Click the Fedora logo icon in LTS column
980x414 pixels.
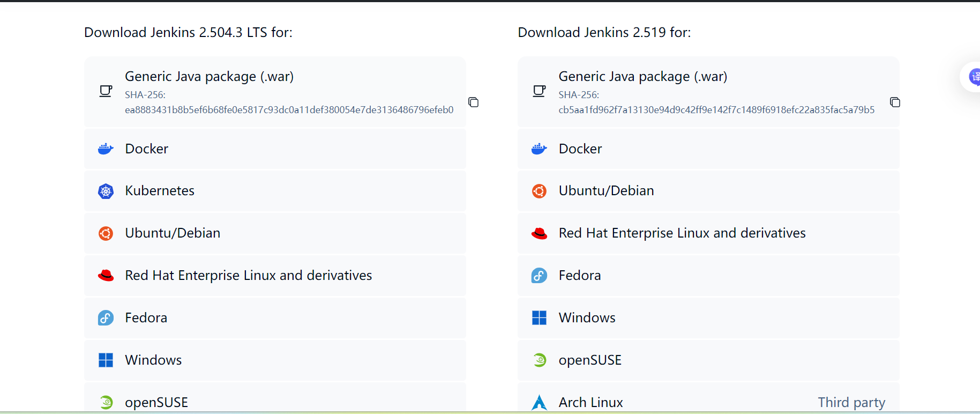coord(106,318)
